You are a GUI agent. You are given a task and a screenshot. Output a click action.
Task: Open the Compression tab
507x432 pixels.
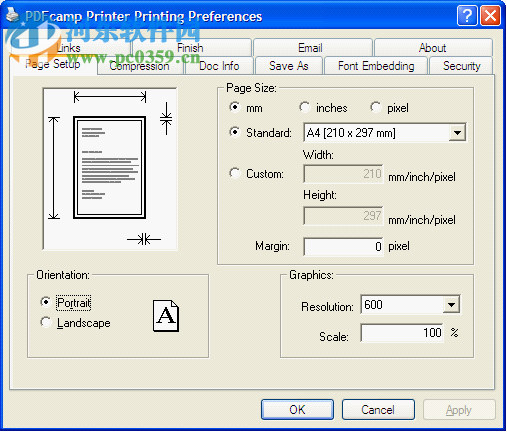pos(139,66)
